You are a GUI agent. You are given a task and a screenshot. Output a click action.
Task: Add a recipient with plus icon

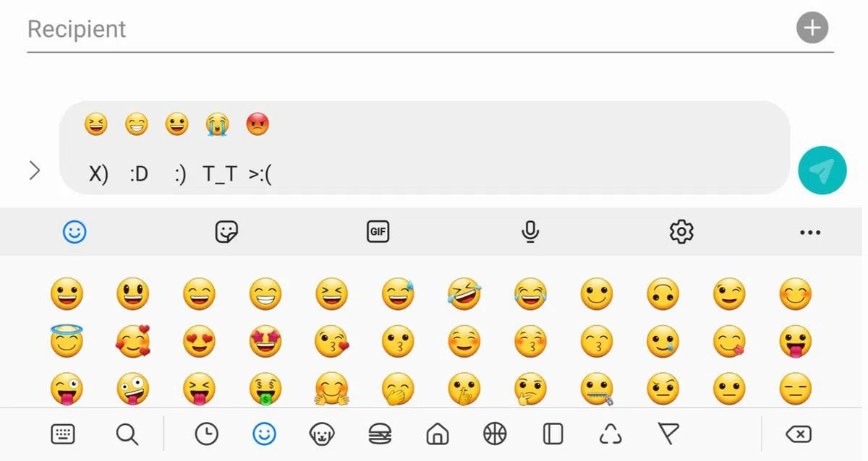tap(812, 28)
